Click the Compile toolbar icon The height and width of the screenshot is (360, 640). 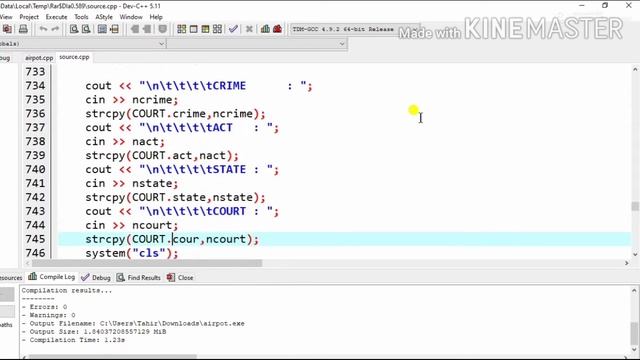pyautogui.click(x=182, y=29)
